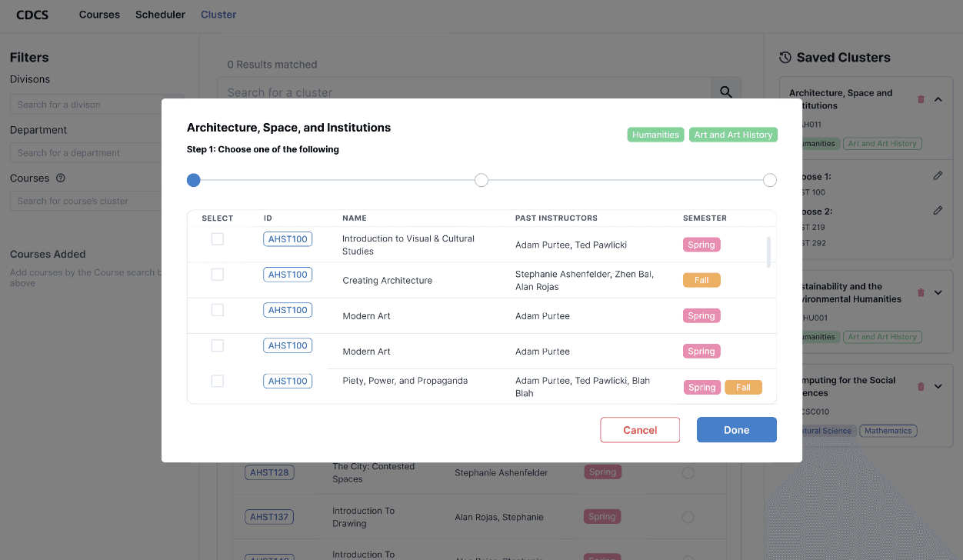Click the ID column header
This screenshot has height=560, width=963.
(x=268, y=218)
